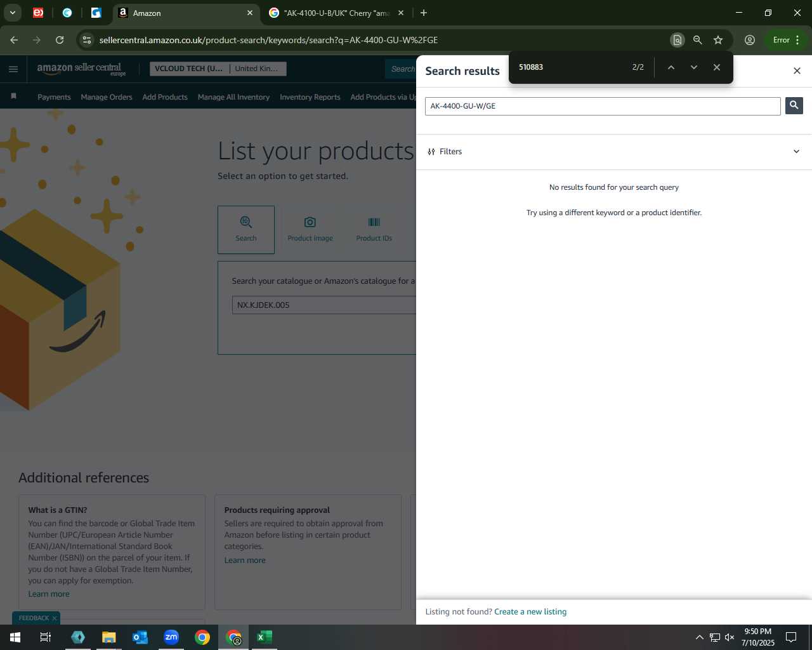Screen dimensions: 812x650
Task: Open the Seller Central hamburger menu
Action: pyautogui.click(x=13, y=69)
